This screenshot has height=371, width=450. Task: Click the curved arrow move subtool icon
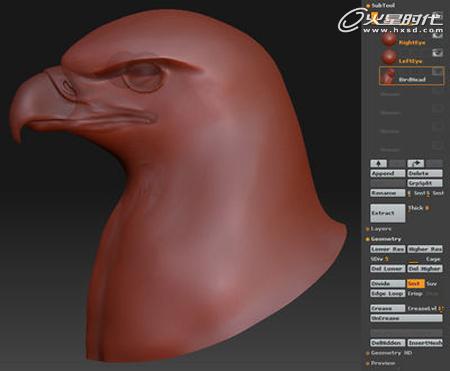click(416, 163)
